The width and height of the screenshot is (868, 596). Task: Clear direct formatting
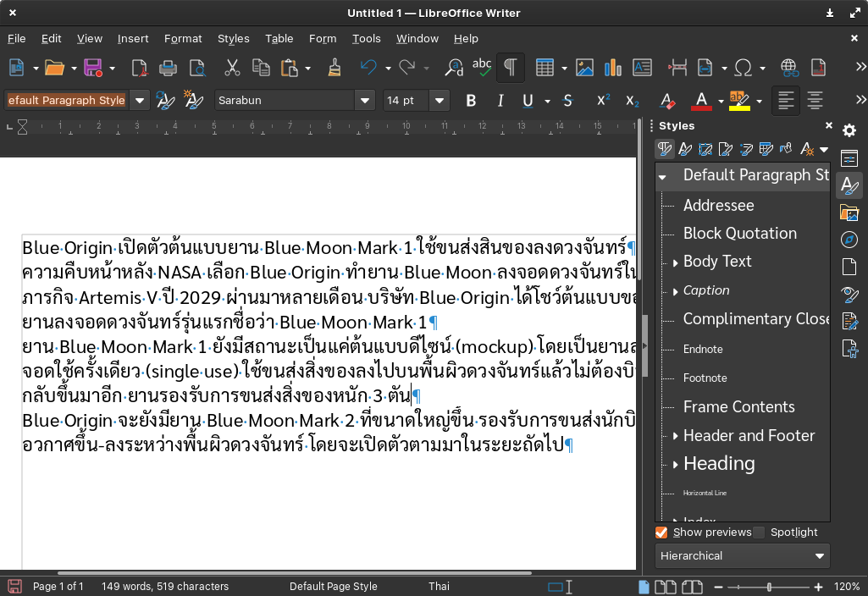pos(667,100)
